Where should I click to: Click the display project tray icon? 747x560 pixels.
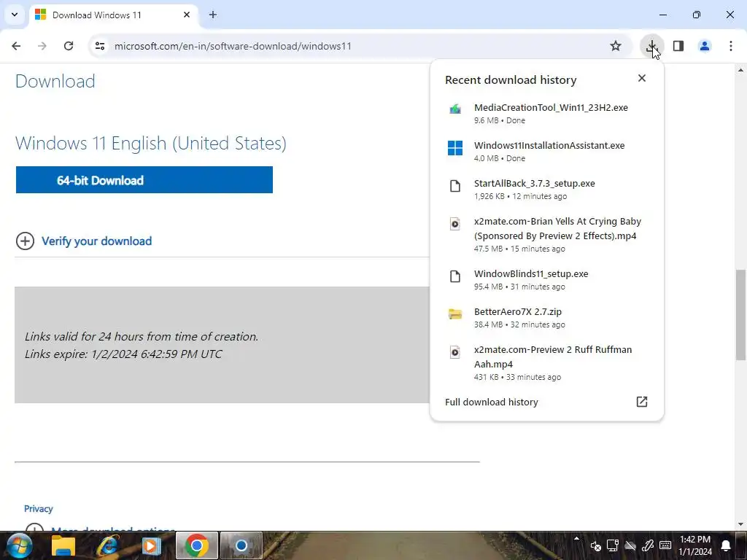[613, 545]
